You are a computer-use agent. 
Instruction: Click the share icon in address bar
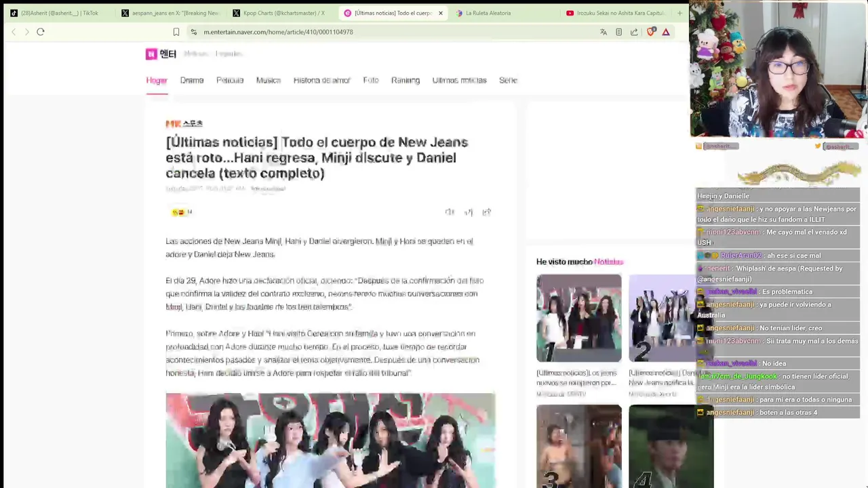coord(634,32)
